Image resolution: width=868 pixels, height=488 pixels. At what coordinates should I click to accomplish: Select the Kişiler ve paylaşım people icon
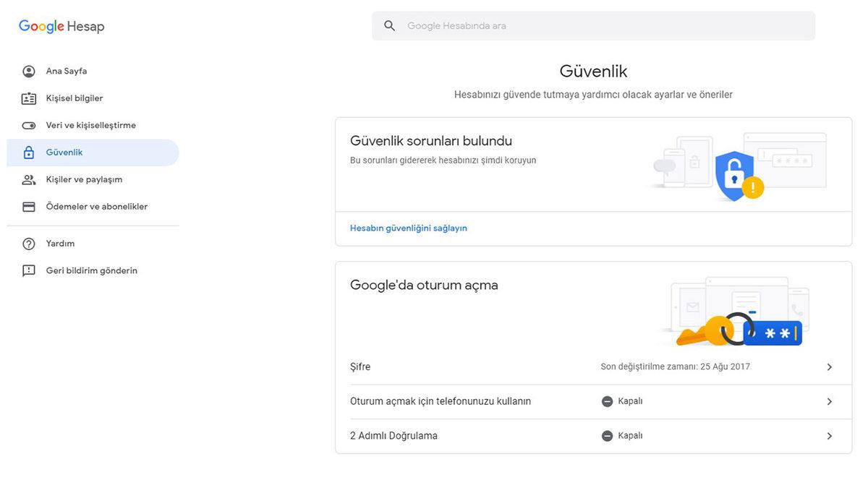point(28,179)
